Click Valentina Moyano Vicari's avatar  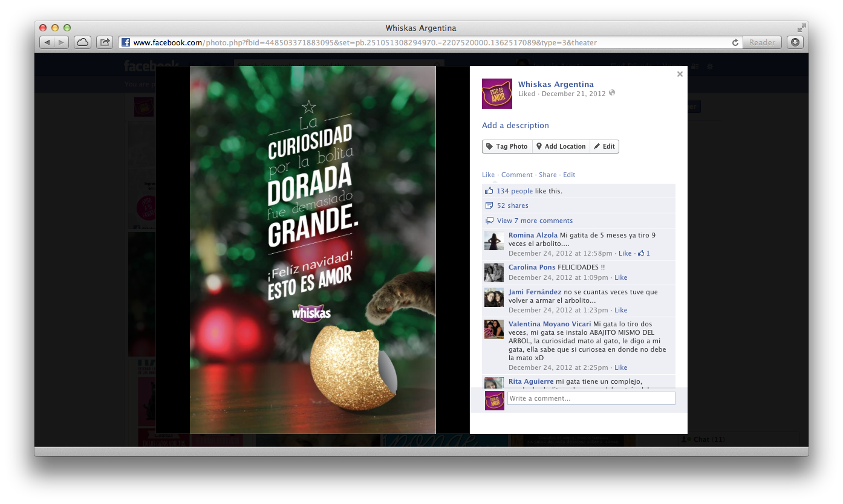(x=494, y=329)
